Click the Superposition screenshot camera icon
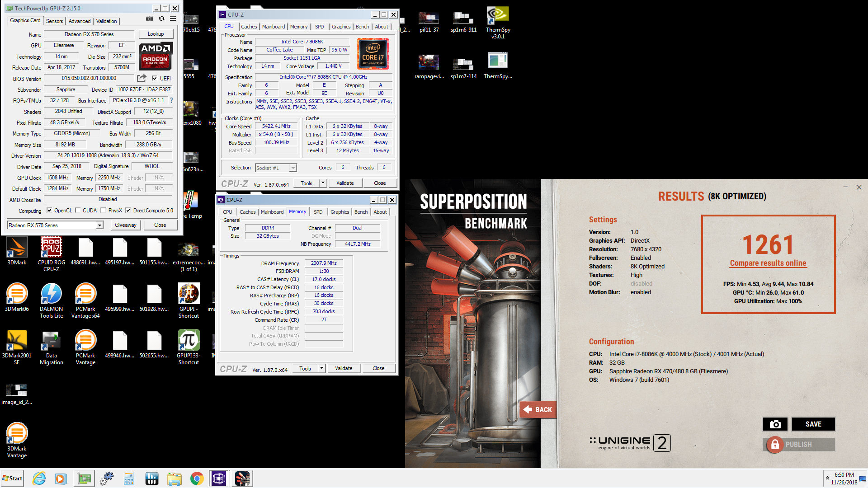This screenshot has height=488, width=868. coord(775,424)
